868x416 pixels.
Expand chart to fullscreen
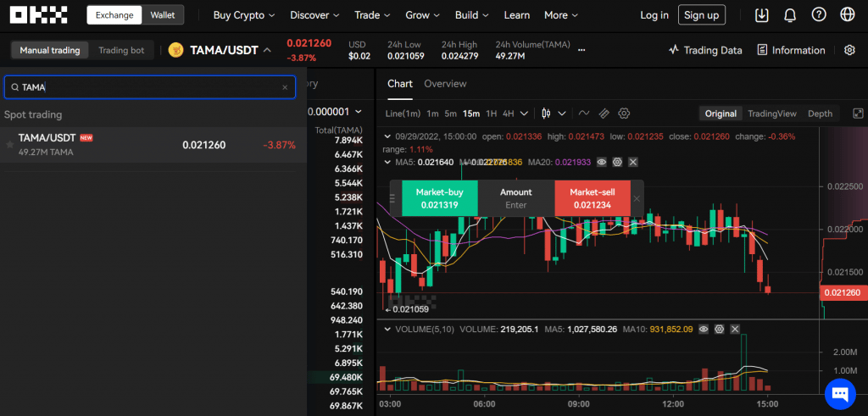tap(858, 114)
